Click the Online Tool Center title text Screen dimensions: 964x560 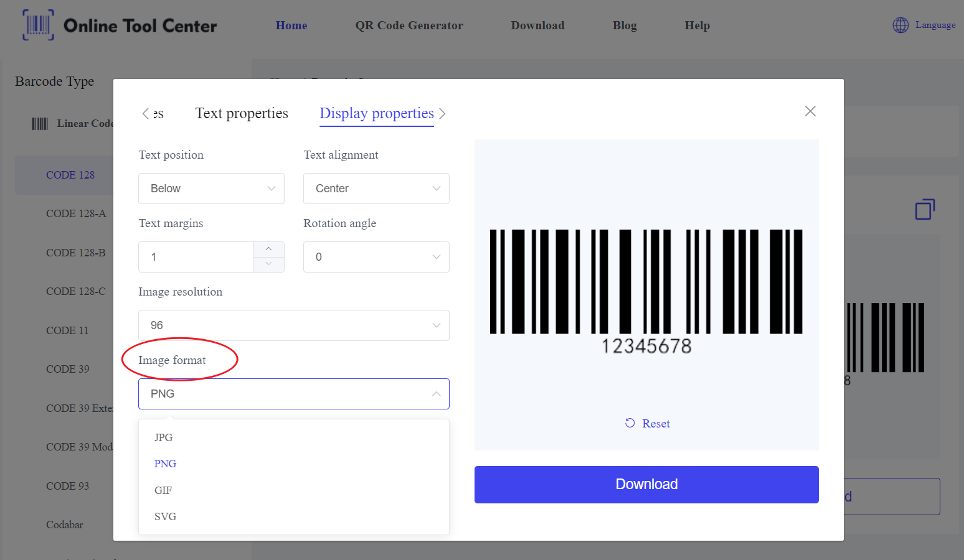click(x=140, y=26)
